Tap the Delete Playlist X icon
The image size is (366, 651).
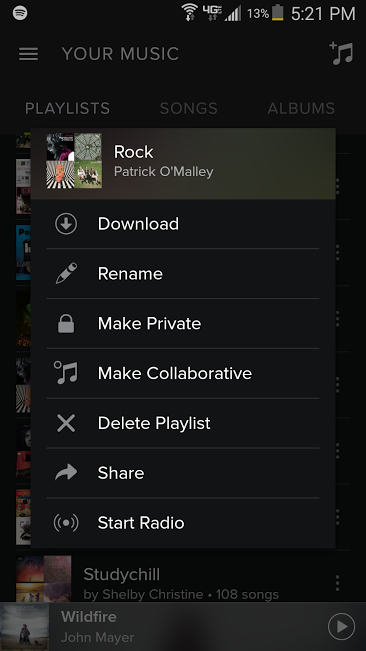tap(66, 423)
